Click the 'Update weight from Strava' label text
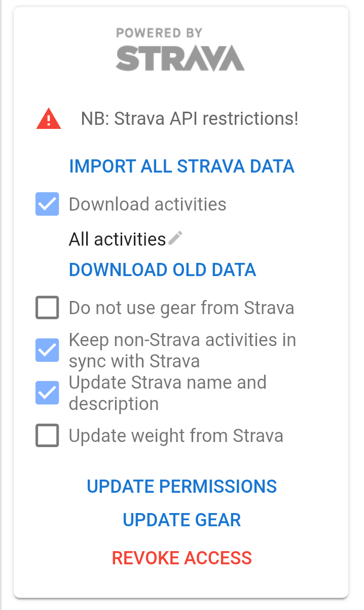 point(175,435)
